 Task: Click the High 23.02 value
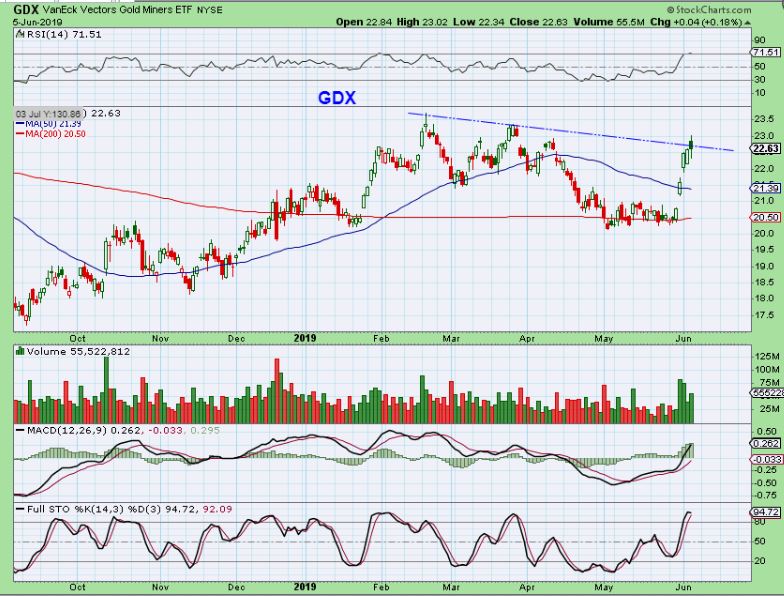(x=422, y=22)
